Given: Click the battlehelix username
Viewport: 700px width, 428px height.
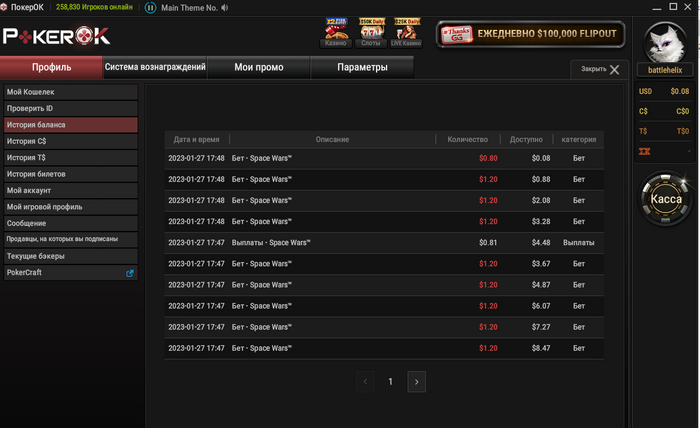Looking at the screenshot, I should (665, 70).
